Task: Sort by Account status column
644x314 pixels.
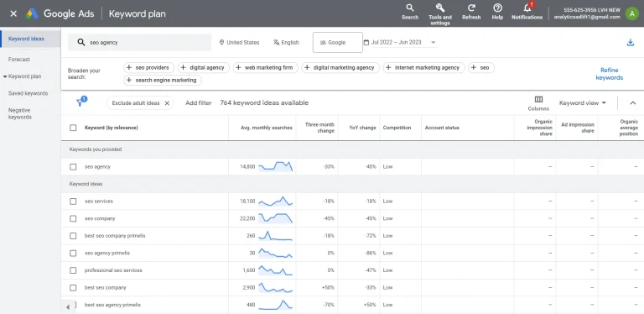Action: coord(442,128)
